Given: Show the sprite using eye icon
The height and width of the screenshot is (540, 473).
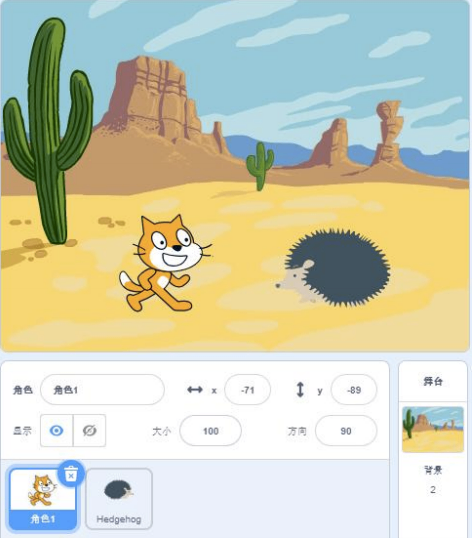Looking at the screenshot, I should pos(56,430).
